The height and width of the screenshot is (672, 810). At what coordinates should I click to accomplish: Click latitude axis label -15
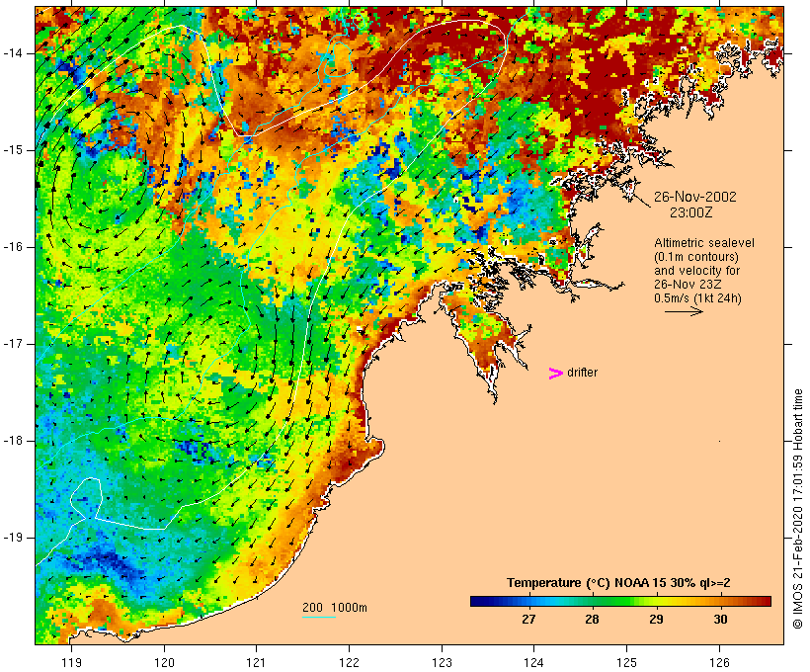(12, 150)
